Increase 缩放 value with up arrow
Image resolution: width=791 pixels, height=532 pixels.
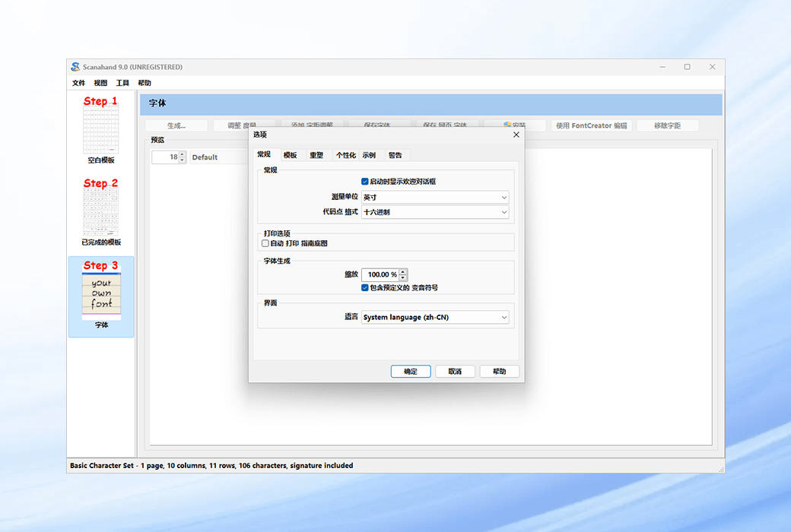click(403, 272)
